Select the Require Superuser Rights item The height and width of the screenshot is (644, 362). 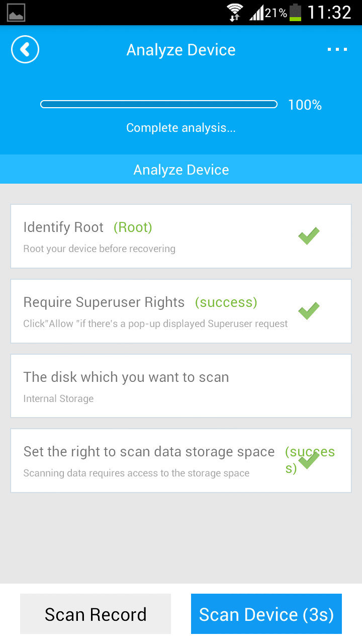point(181,311)
